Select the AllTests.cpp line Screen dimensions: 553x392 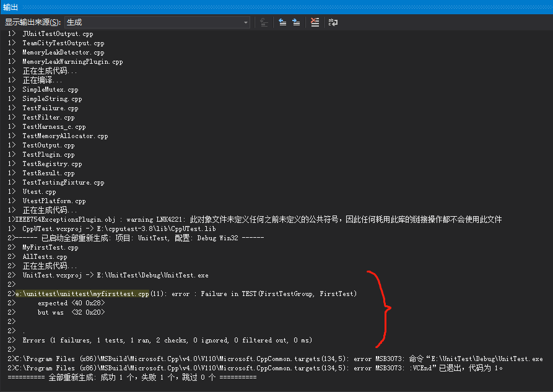click(37, 256)
